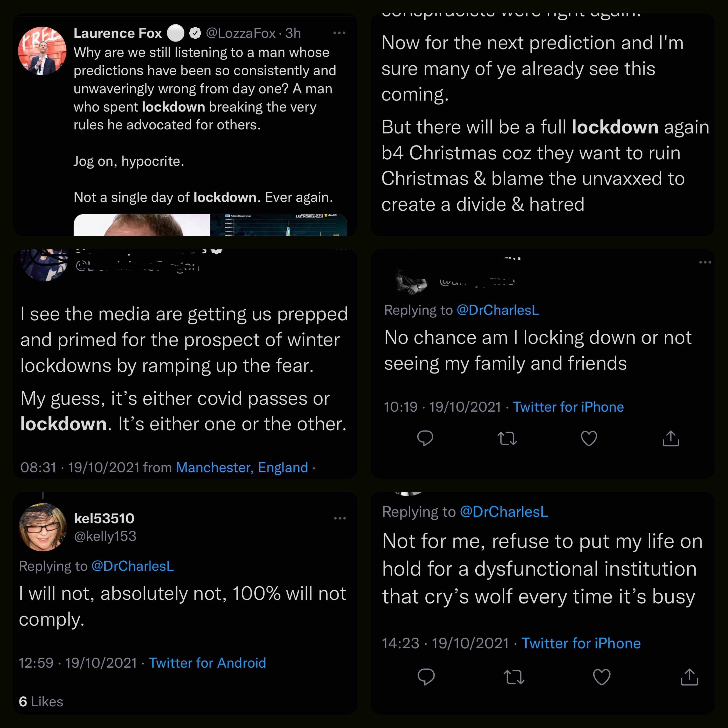The image size is (728, 728).
Task: Expand three-dot menu on "No chance" tweet
Action: [705, 262]
